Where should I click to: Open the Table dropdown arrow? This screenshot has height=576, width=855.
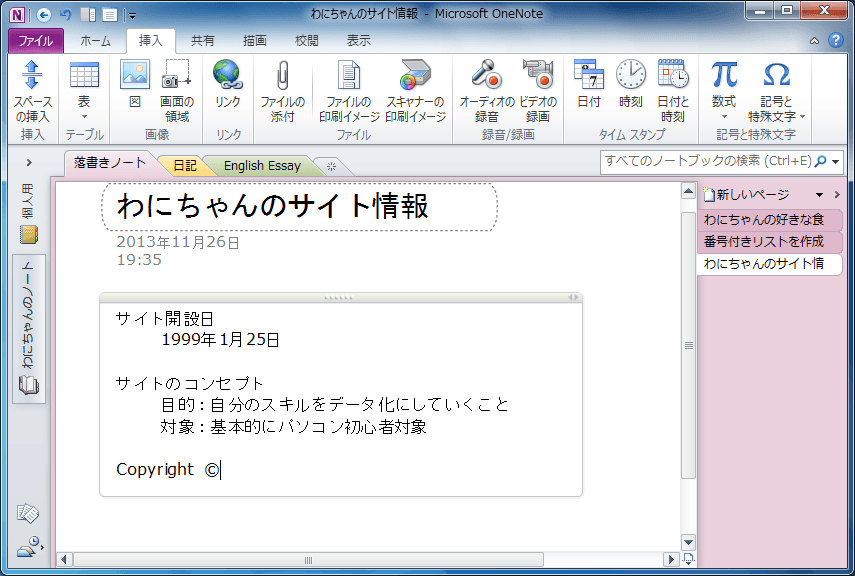[84, 117]
